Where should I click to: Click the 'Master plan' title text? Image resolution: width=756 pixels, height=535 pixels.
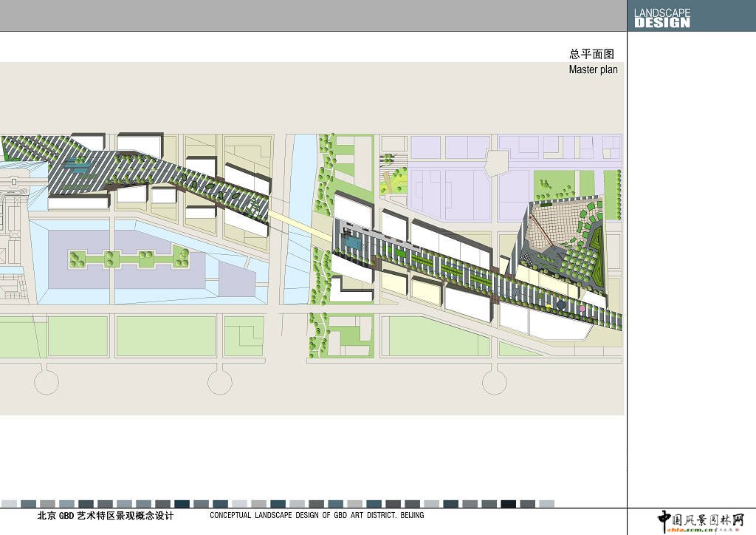593,69
